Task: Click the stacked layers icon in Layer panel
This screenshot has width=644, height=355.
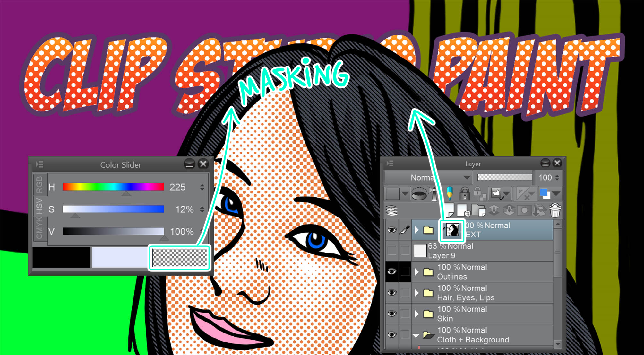Action: tap(392, 210)
